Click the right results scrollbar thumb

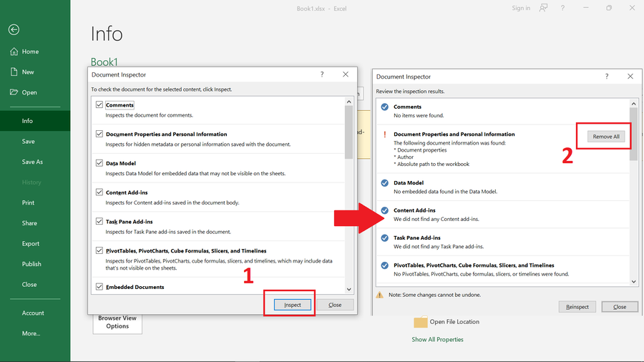point(633,134)
